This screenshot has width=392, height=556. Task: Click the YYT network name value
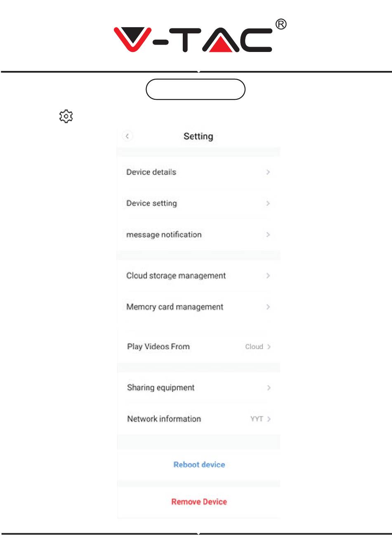(x=257, y=419)
